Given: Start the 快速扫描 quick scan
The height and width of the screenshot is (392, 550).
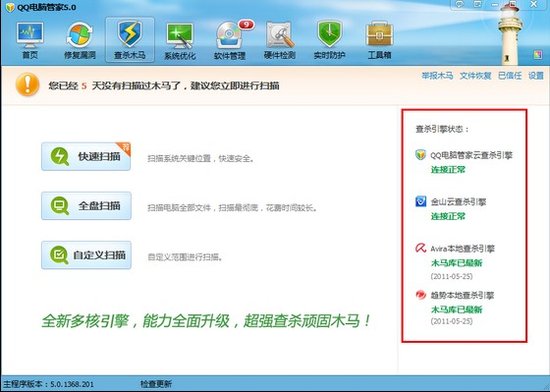Looking at the screenshot, I should click(x=86, y=156).
